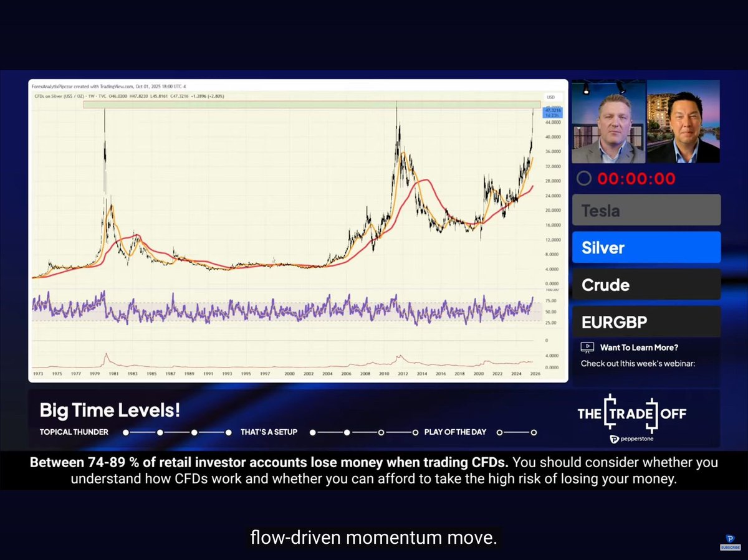This screenshot has height=560, width=748.
Task: Select the highlighted Silver topic card
Action: click(x=646, y=247)
